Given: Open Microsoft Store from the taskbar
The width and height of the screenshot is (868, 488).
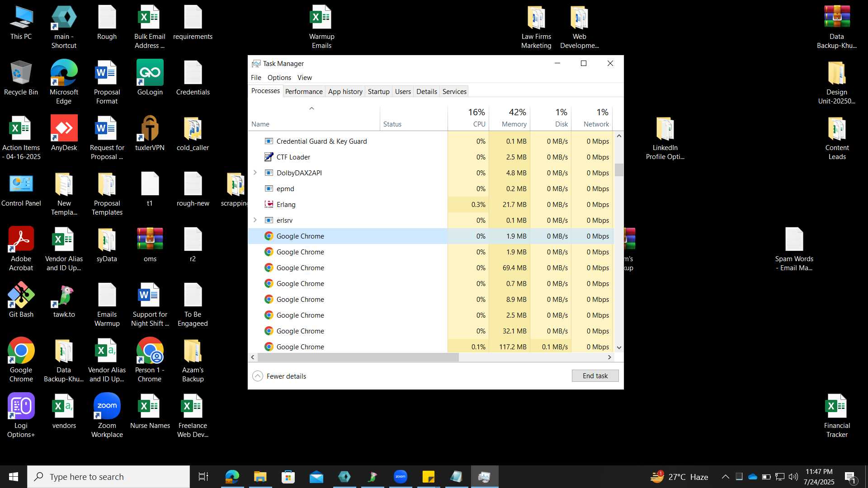Looking at the screenshot, I should (x=288, y=477).
